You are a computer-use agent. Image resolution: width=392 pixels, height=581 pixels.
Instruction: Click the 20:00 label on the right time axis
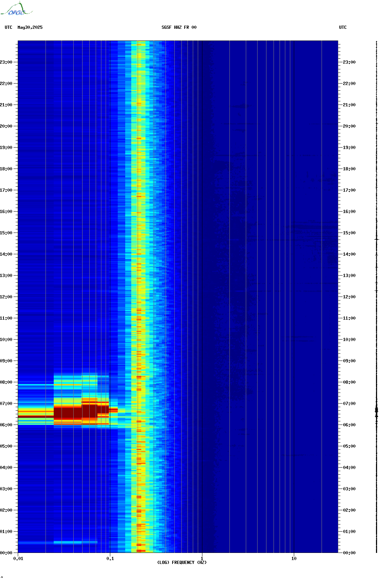point(349,126)
